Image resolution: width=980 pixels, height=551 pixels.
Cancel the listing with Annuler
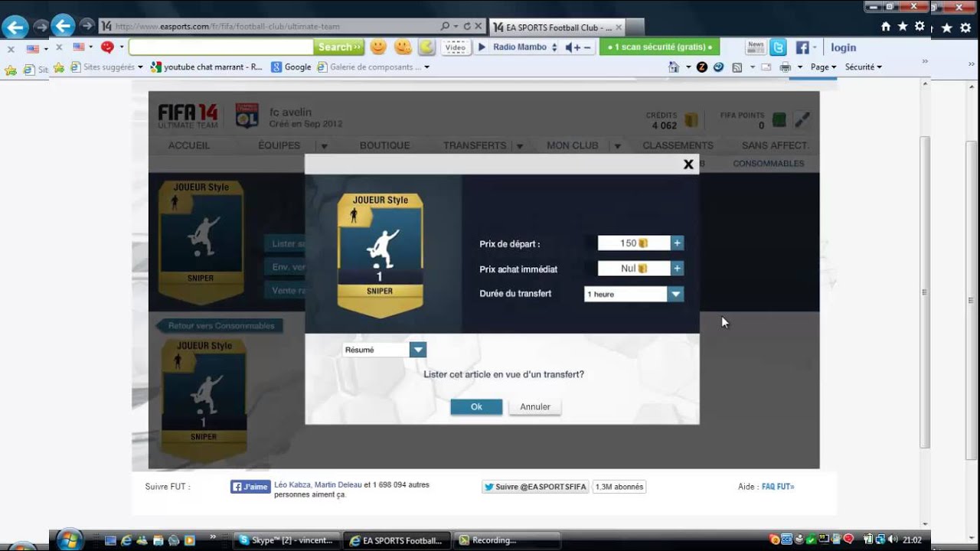(535, 407)
